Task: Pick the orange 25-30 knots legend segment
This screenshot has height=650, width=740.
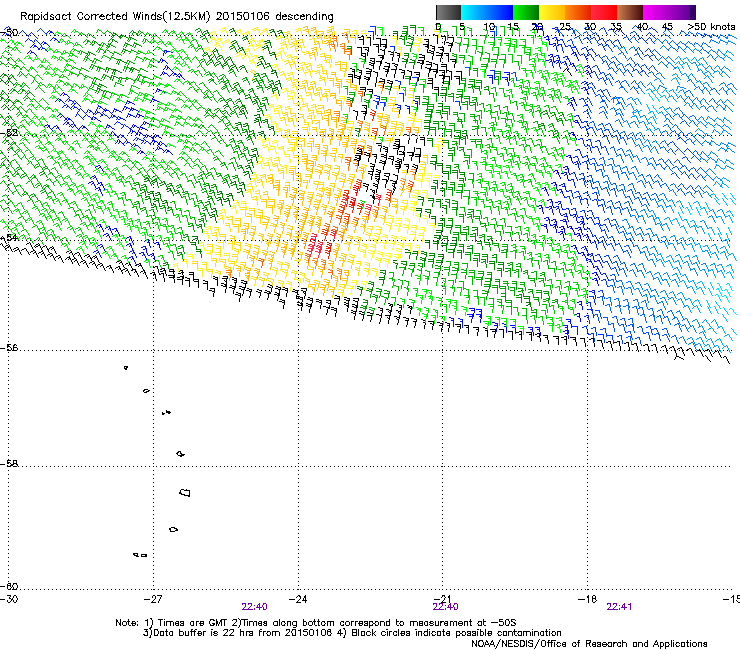Action: point(578,12)
